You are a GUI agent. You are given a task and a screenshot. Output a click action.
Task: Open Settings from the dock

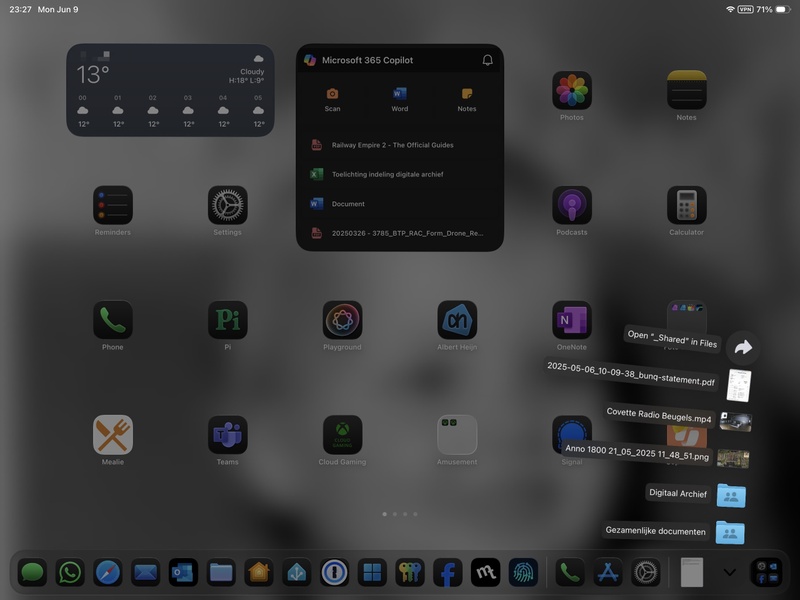(x=645, y=572)
